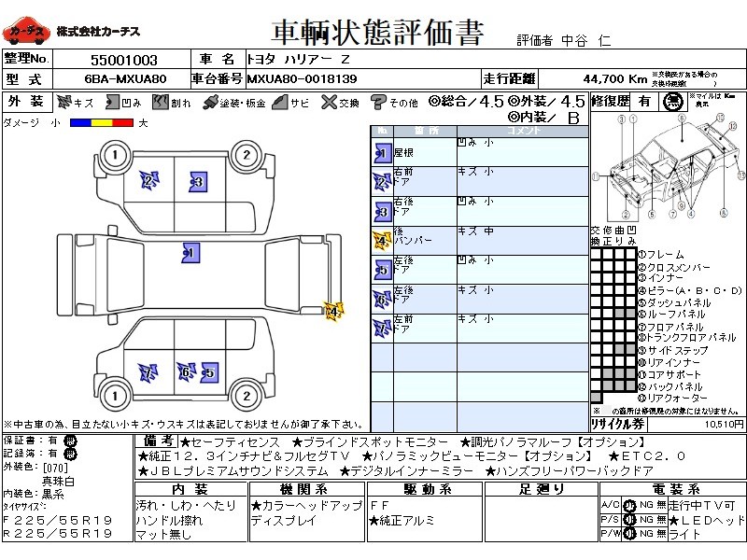
Task: Select the 後バンパー row in damage table
Action: [480, 239]
